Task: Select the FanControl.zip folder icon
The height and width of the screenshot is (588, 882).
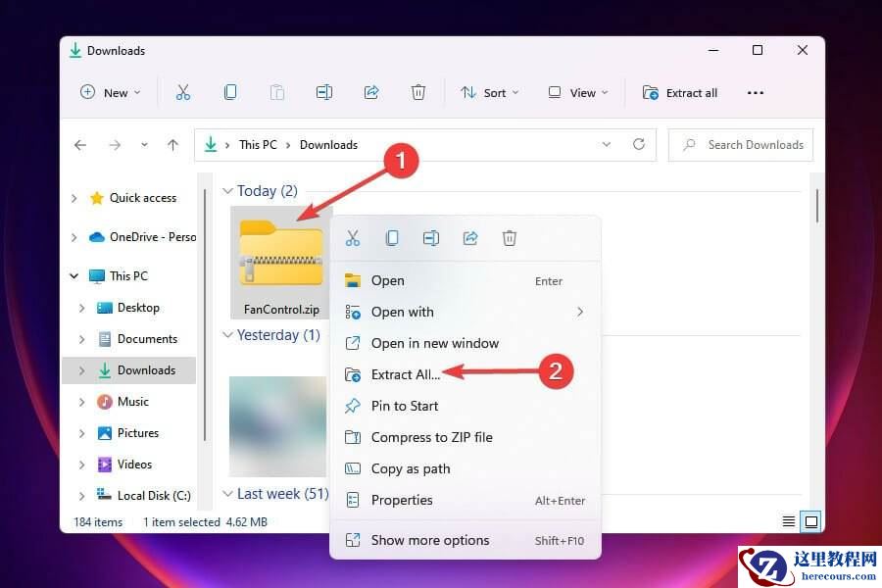Action: coord(281,253)
